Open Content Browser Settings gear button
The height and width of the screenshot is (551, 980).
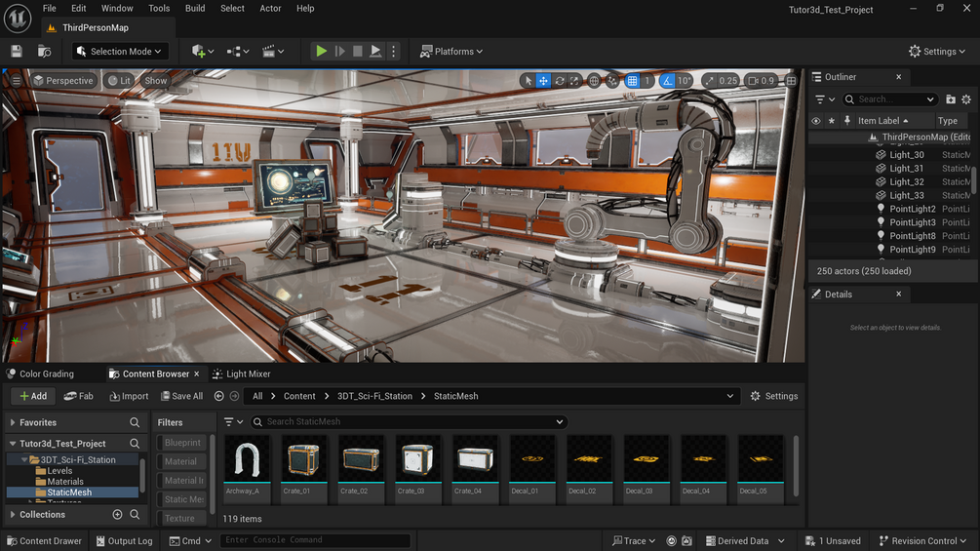773,396
